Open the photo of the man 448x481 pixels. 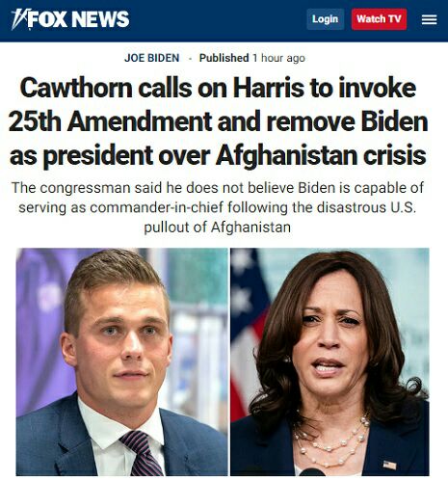[122, 361]
